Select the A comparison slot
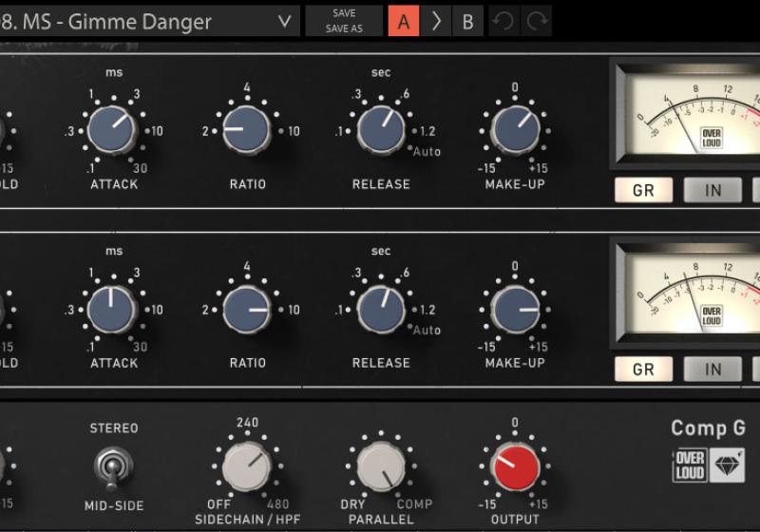Image resolution: width=760 pixels, height=532 pixels. 403,21
